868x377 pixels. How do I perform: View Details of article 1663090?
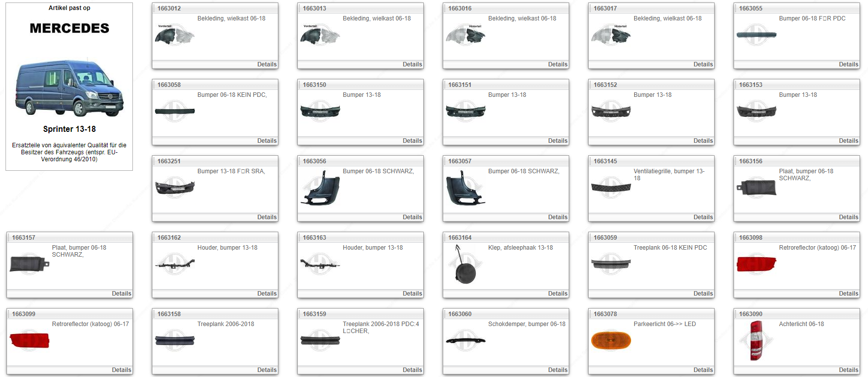[848, 370]
